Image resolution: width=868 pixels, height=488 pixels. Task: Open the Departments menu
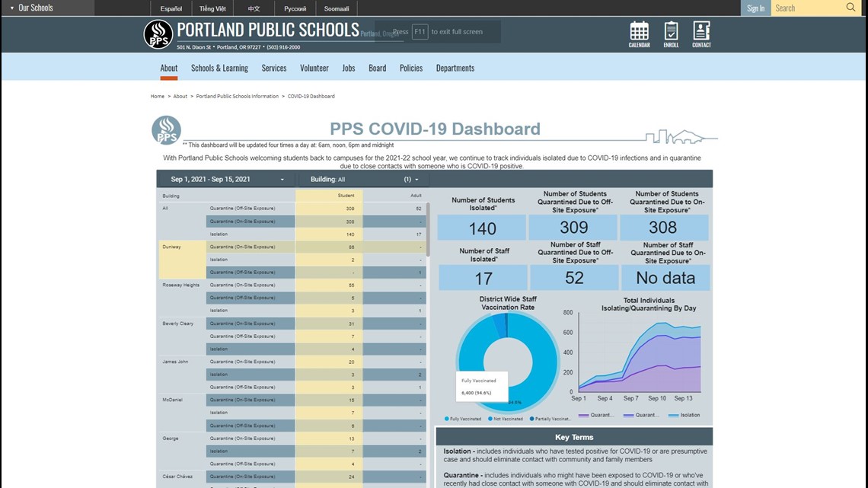click(455, 68)
